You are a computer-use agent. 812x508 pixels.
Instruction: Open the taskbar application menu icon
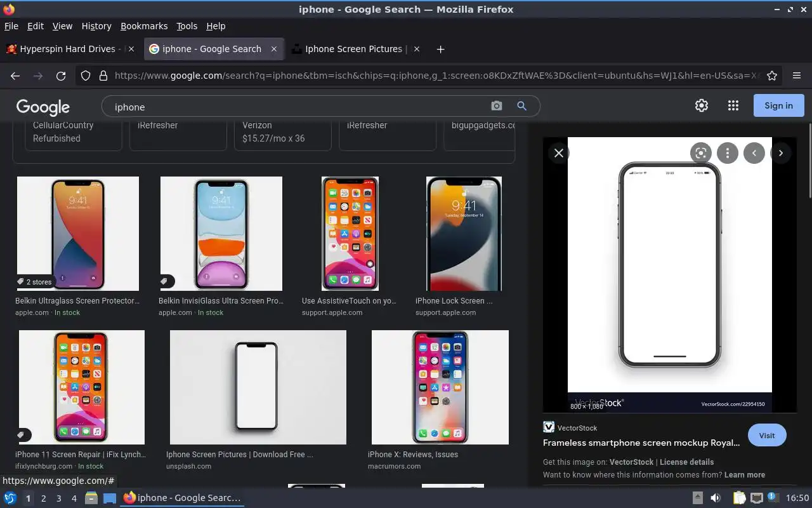point(10,498)
